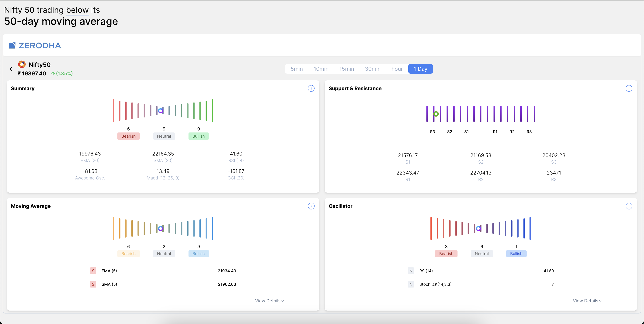Click the S badge beside EMA (5)

(x=93, y=271)
